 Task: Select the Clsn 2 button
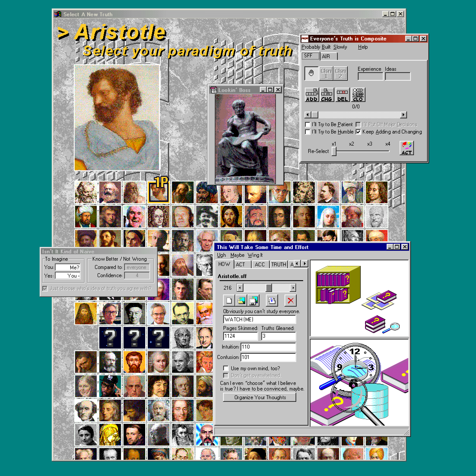coord(340,73)
